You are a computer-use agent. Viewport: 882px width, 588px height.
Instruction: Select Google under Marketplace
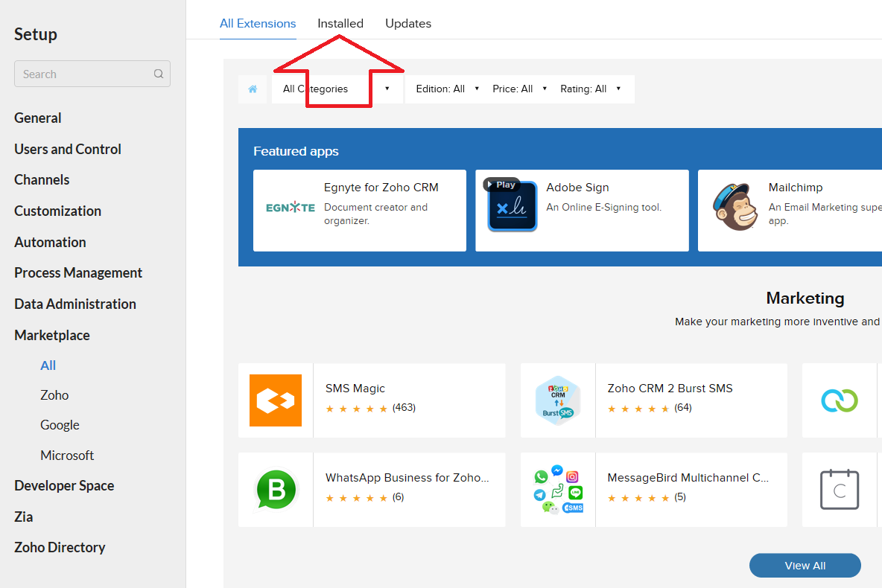[60, 425]
